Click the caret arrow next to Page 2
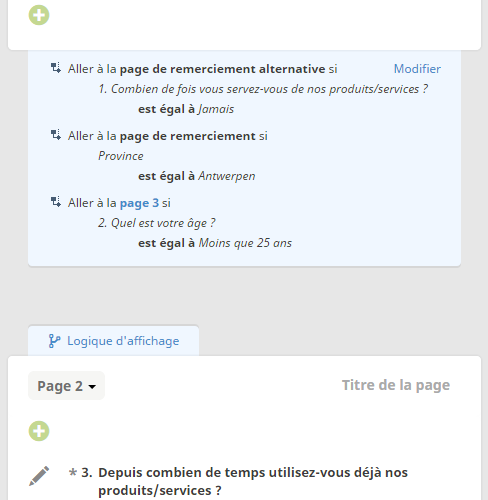 coord(92,387)
